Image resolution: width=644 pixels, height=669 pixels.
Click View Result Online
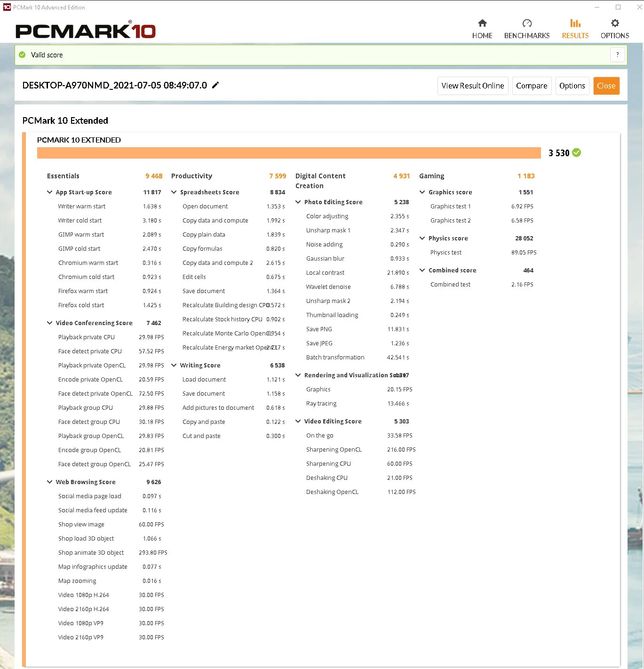pyautogui.click(x=473, y=86)
